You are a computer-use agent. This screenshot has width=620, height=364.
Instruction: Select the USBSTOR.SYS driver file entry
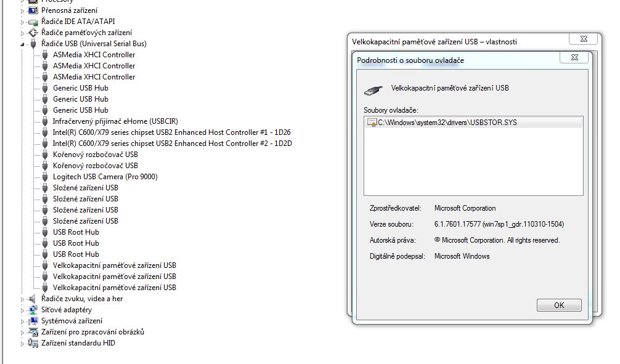[473, 123]
